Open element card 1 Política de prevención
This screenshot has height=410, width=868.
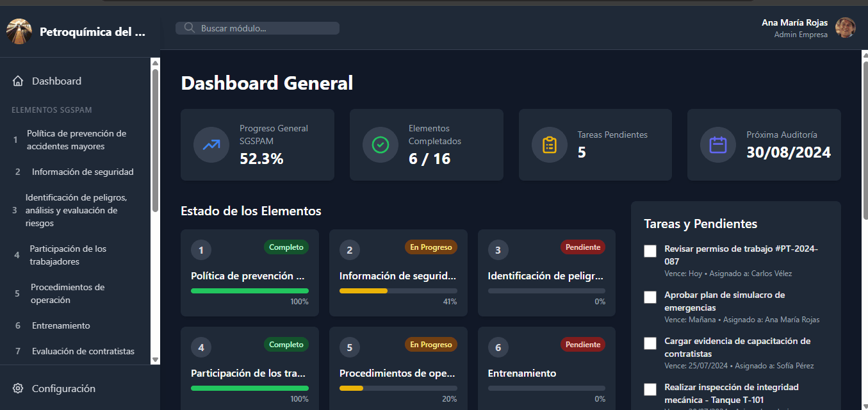pos(250,273)
